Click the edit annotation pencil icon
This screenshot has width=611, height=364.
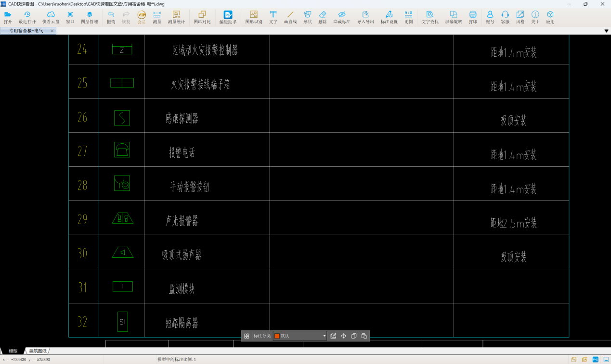point(333,336)
